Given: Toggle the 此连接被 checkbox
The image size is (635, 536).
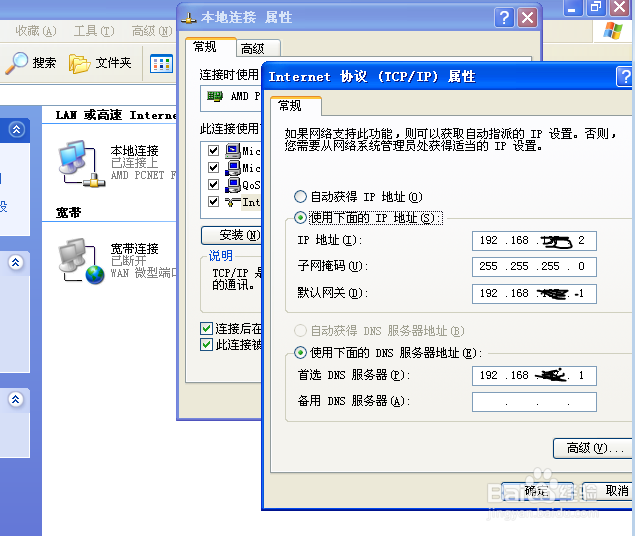Looking at the screenshot, I should (207, 345).
